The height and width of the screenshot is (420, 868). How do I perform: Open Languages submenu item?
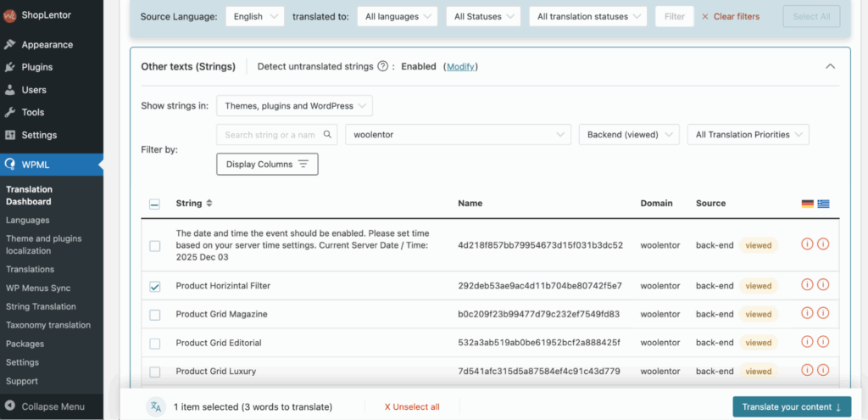(x=28, y=220)
